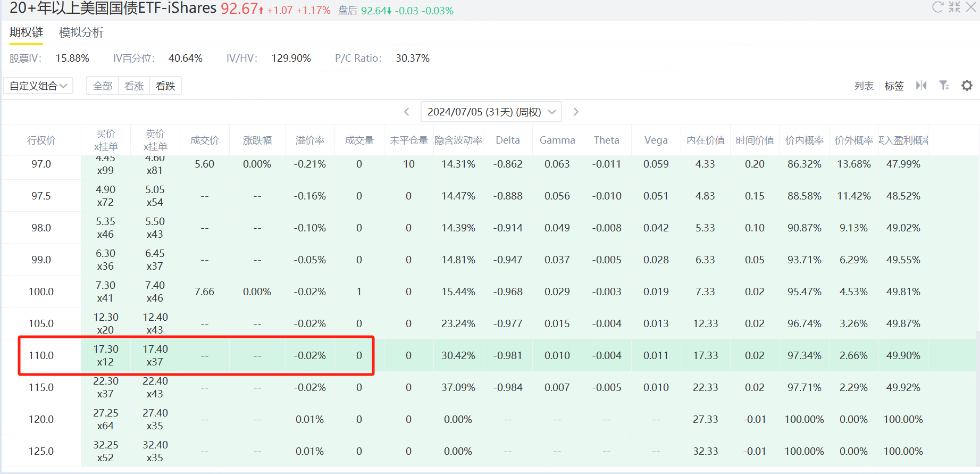The image size is (980, 474).
Task: Sort by the 溢价率 column header
Action: (310, 140)
